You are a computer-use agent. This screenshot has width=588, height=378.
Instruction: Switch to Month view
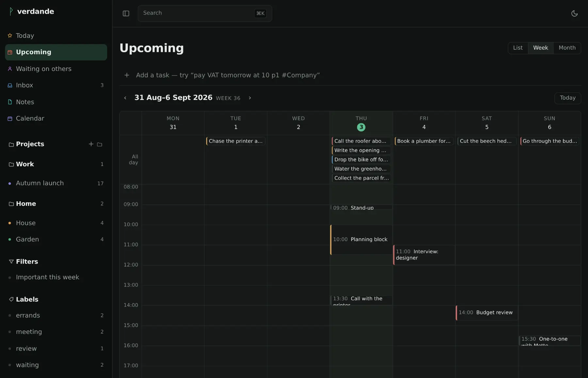point(567,48)
